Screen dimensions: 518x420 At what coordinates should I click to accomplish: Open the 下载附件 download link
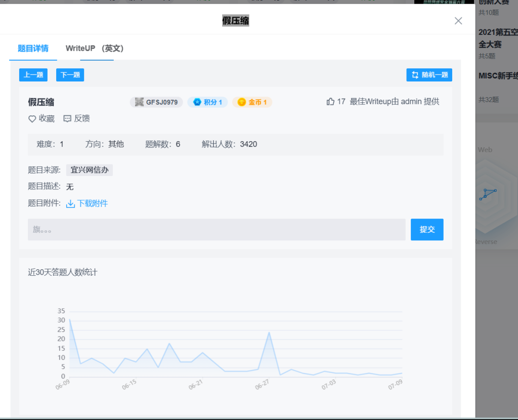point(92,204)
